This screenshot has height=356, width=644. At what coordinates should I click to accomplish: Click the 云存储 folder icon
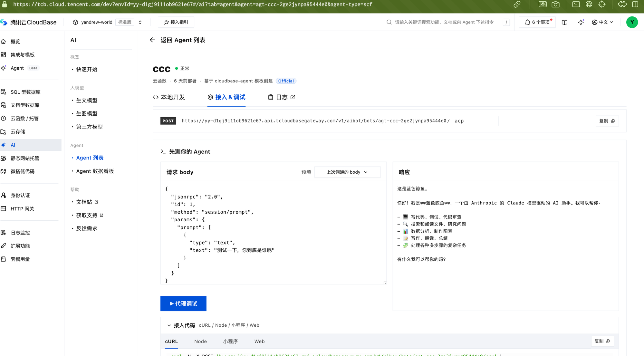[4, 131]
